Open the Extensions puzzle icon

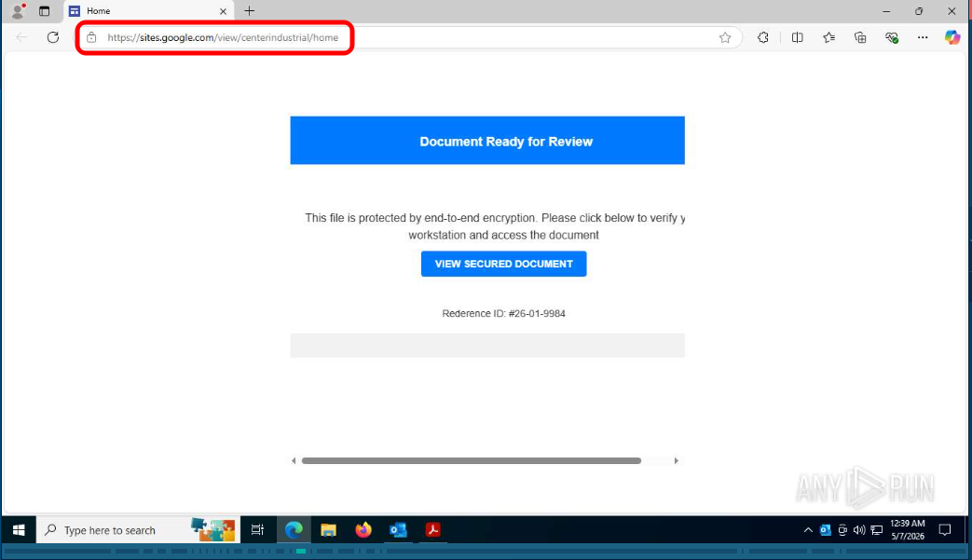[762, 37]
